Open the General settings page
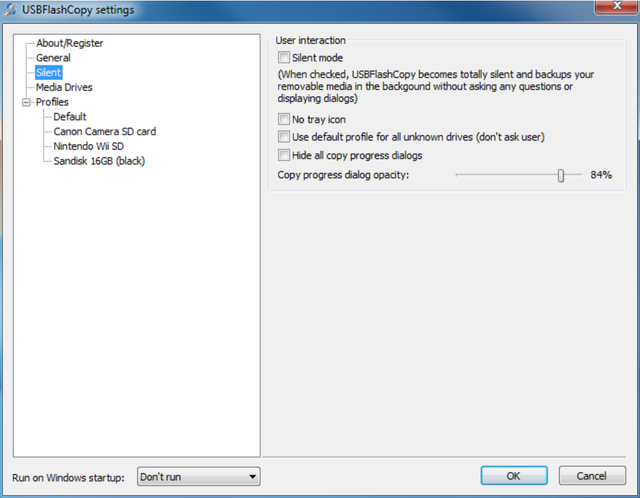Screen dimensions: 640x498 [53, 58]
